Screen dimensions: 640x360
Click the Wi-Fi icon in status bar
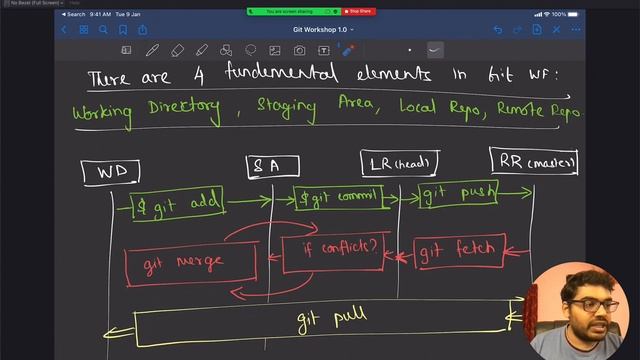[x=547, y=14]
